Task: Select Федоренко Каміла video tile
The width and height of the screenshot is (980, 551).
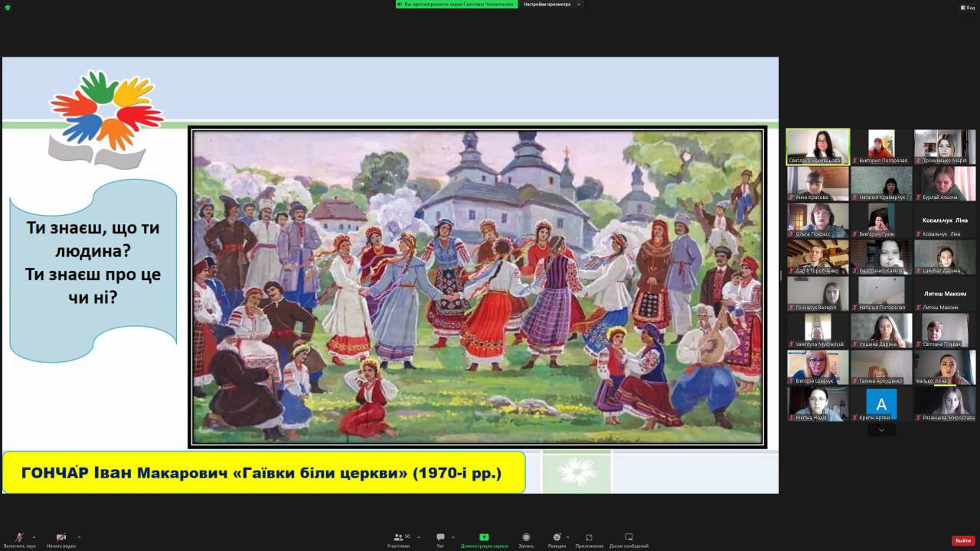Action: click(x=881, y=257)
